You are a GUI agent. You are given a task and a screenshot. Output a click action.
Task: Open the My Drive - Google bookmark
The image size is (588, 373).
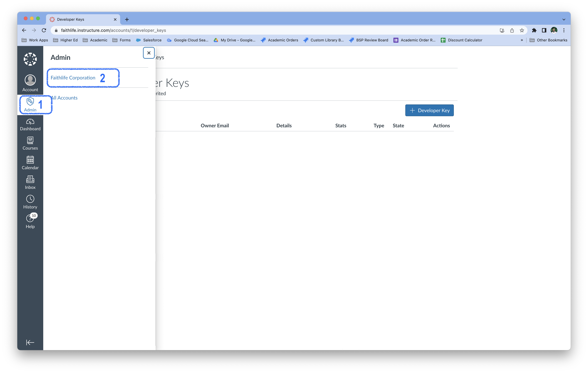click(x=234, y=40)
